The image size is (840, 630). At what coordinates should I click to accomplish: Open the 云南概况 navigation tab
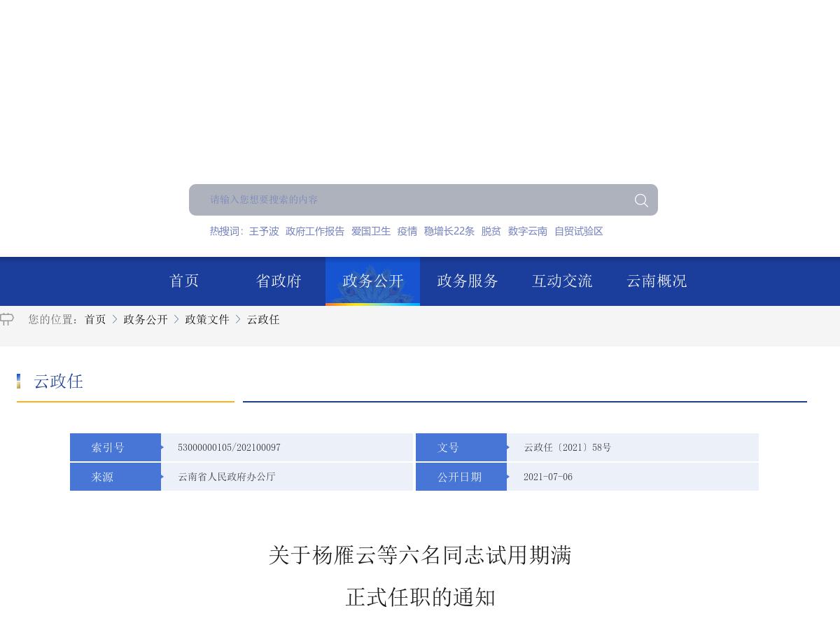tap(657, 281)
